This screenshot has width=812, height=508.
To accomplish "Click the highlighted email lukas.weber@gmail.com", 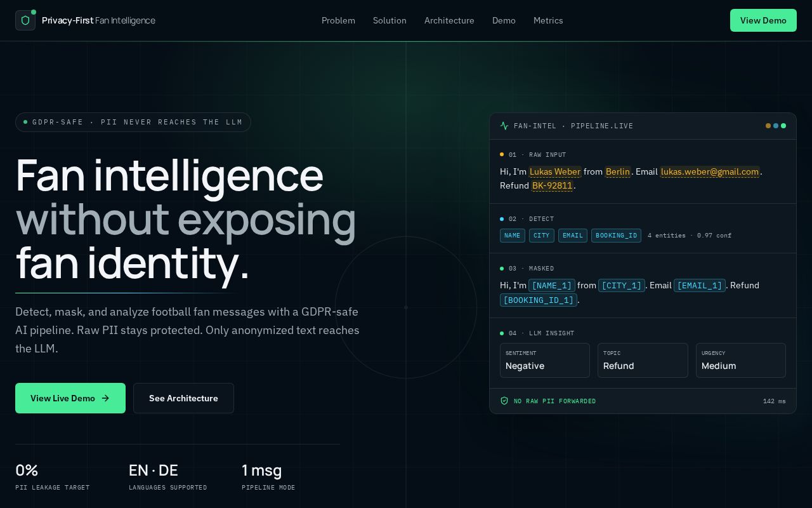I will (x=710, y=171).
